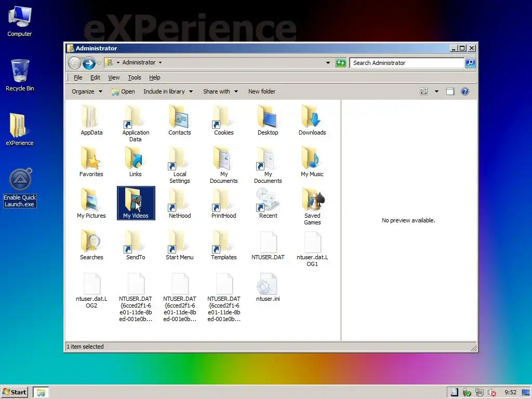This screenshot has height=399, width=532.
Task: Click the taskbar clock showing 9:52
Action: pyautogui.click(x=510, y=392)
